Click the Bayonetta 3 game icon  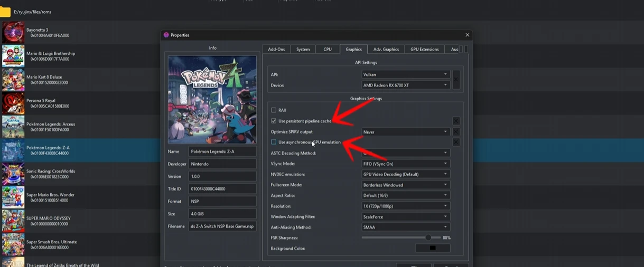(x=13, y=33)
